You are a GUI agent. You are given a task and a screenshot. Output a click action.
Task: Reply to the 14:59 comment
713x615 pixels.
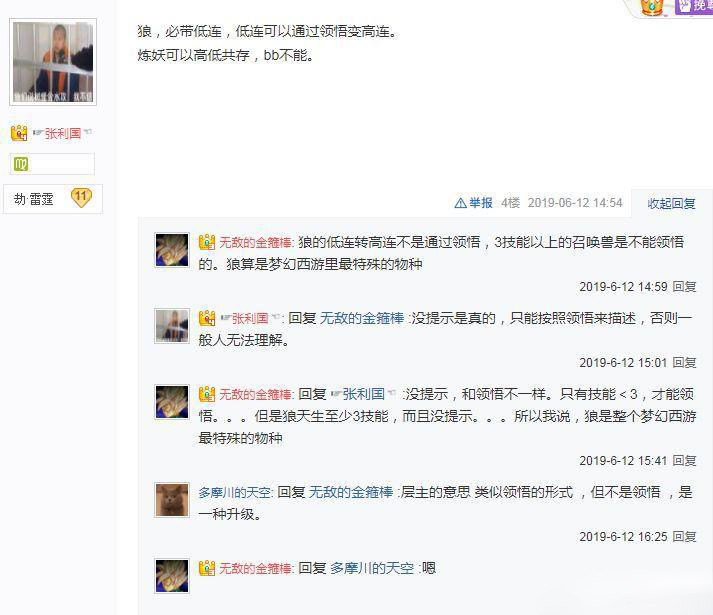(x=684, y=287)
